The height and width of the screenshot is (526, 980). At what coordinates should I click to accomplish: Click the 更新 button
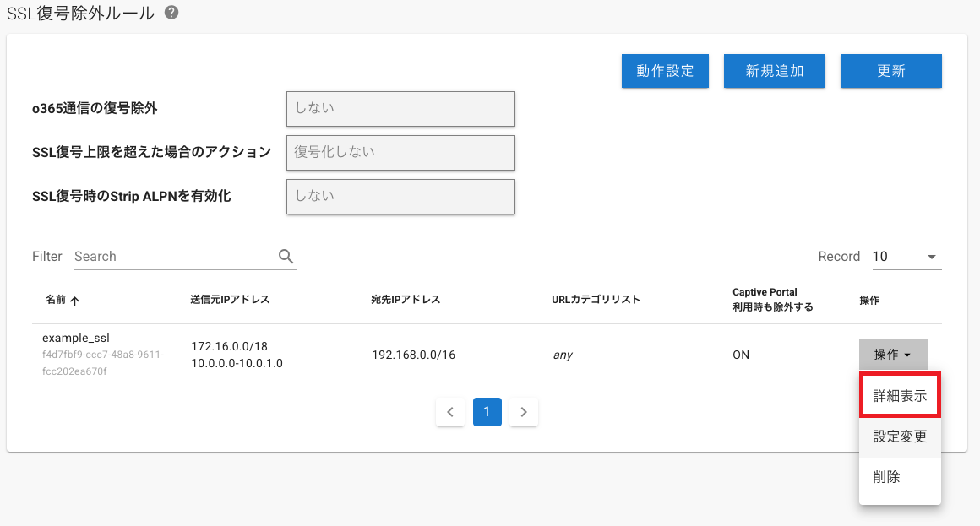(x=890, y=71)
